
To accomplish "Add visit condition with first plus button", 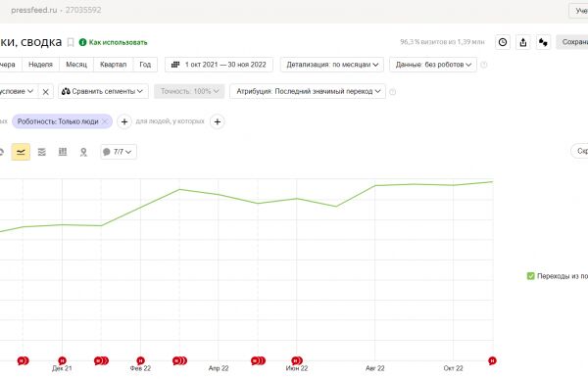I will [124, 121].
